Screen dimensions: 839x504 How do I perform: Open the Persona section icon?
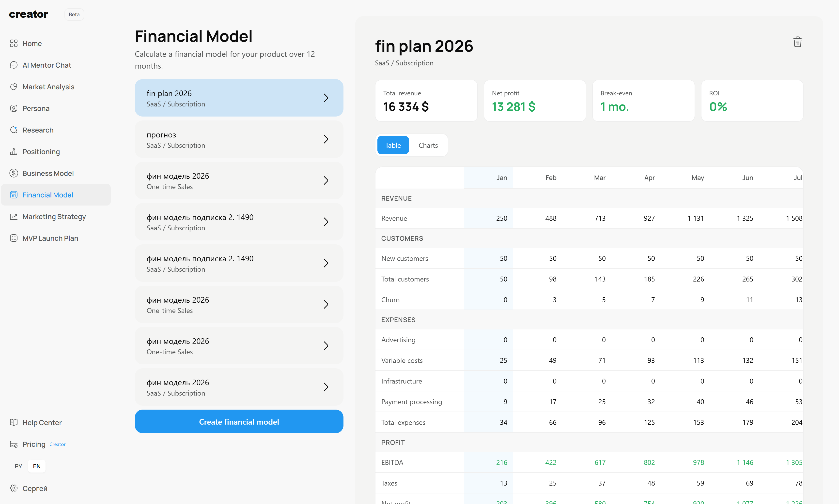click(x=14, y=108)
